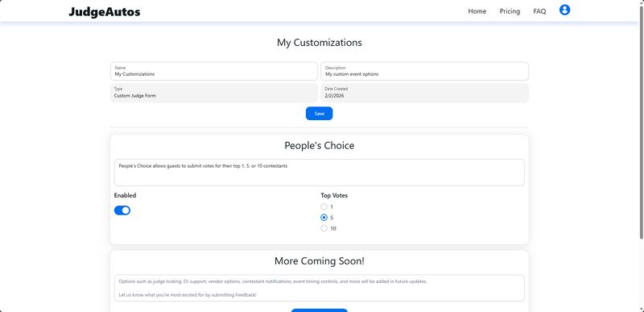
Task: Open the FAQ page
Action: pos(539,11)
